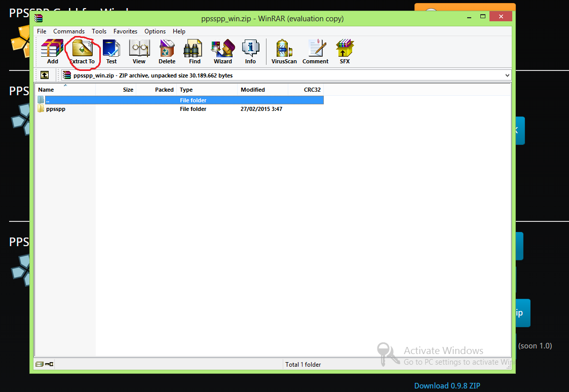Convert archive with SFX tool
569x392 pixels.
pos(345,52)
